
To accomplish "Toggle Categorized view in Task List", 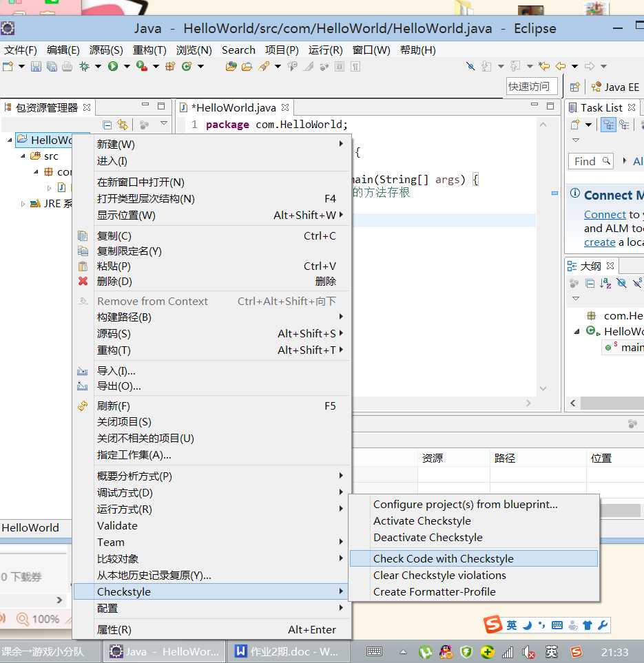I will pyautogui.click(x=608, y=125).
